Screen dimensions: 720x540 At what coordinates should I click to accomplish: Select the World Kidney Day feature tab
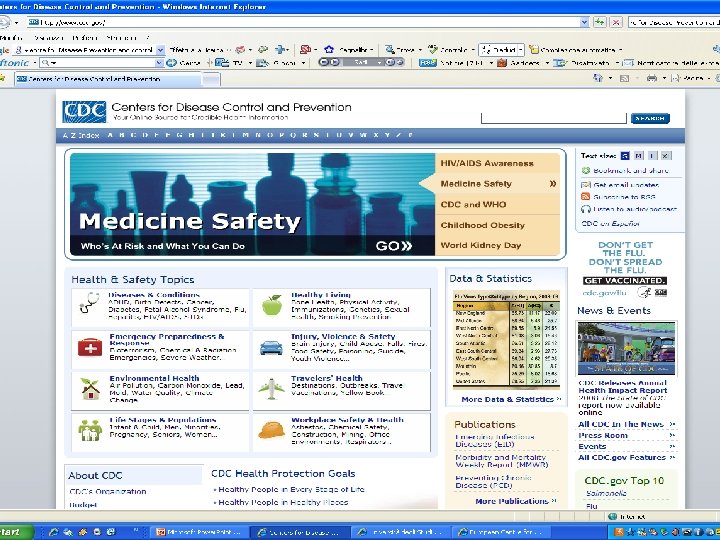pyautogui.click(x=497, y=245)
